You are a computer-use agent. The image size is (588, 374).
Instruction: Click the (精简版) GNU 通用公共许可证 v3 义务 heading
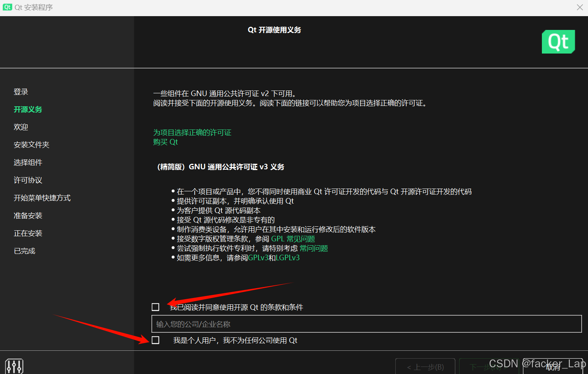coord(220,167)
